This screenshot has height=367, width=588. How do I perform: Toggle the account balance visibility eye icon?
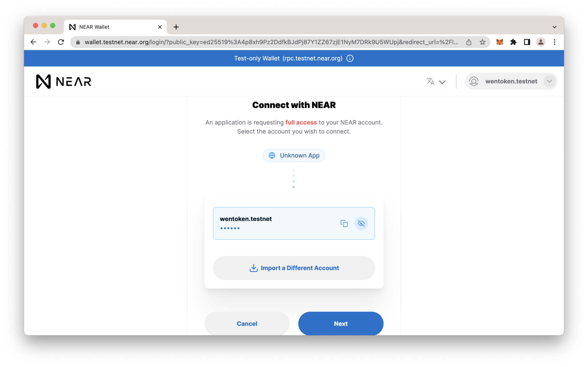361,223
